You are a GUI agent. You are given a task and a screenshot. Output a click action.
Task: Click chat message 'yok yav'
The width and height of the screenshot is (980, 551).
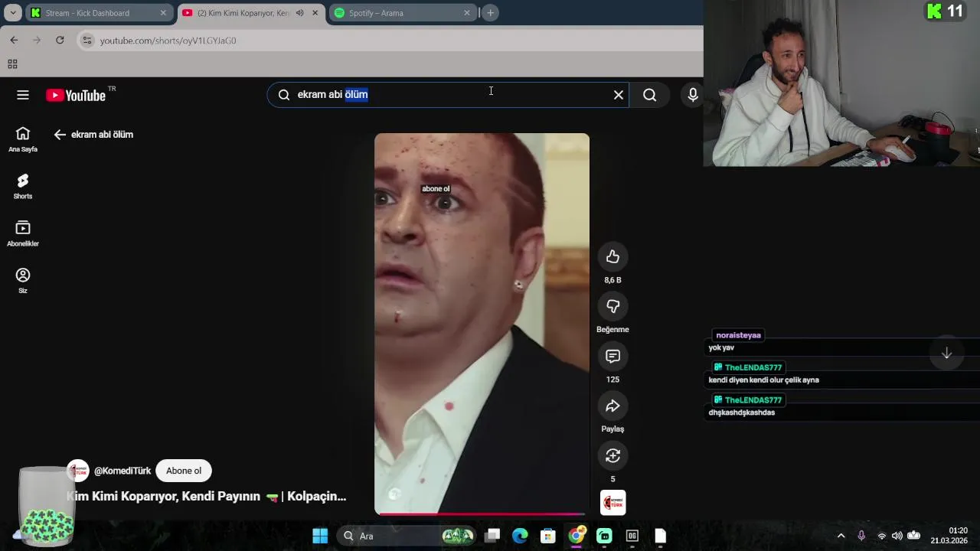tap(721, 347)
